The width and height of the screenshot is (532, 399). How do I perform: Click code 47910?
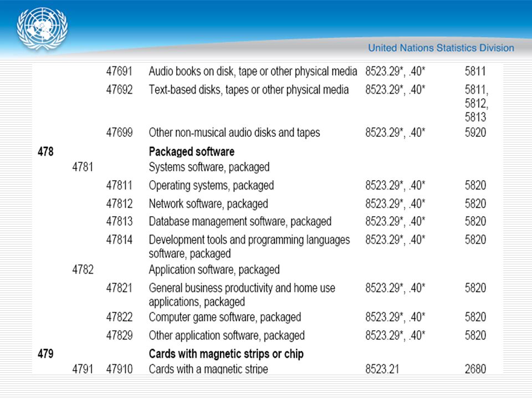pos(119,369)
